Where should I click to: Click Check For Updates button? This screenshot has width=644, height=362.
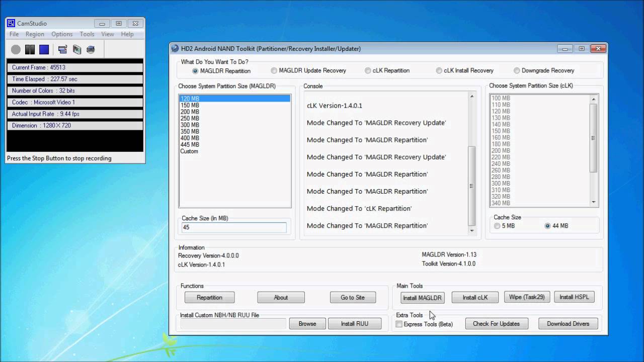pyautogui.click(x=496, y=324)
